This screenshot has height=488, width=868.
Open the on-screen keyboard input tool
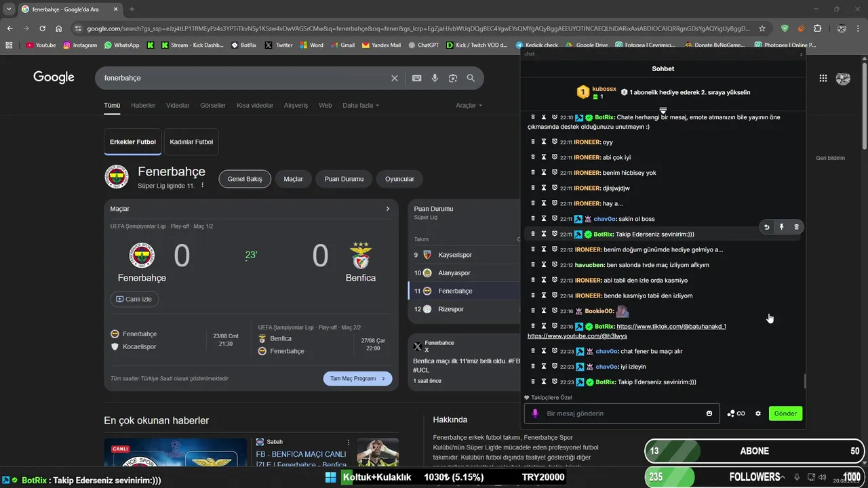coord(417,78)
